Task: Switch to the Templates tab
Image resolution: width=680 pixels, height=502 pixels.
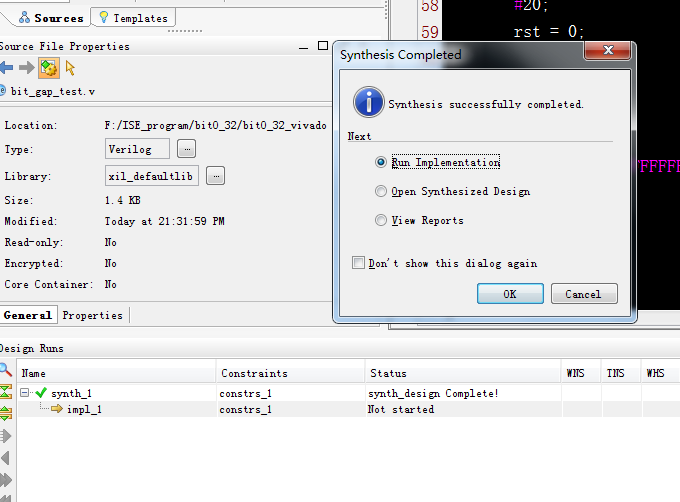Action: (x=134, y=18)
